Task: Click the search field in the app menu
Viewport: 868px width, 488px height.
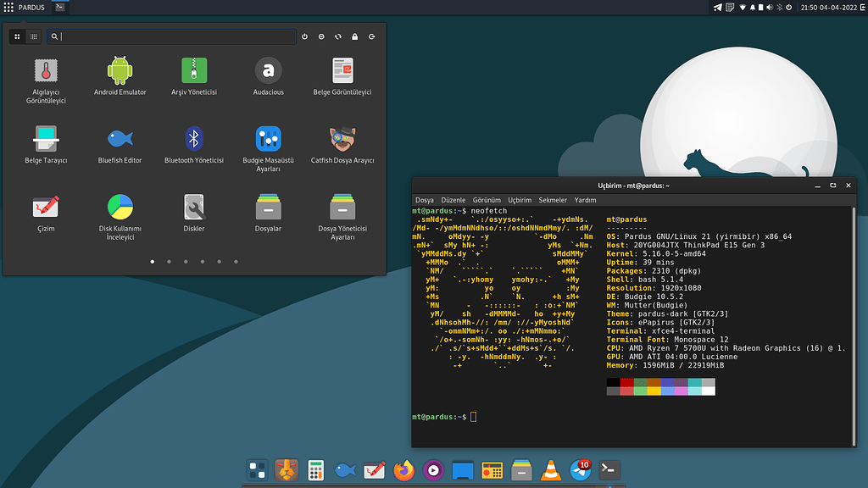Action: click(x=170, y=36)
